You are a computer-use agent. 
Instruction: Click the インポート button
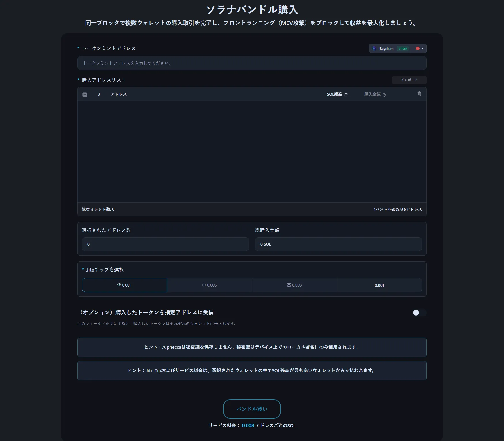409,80
